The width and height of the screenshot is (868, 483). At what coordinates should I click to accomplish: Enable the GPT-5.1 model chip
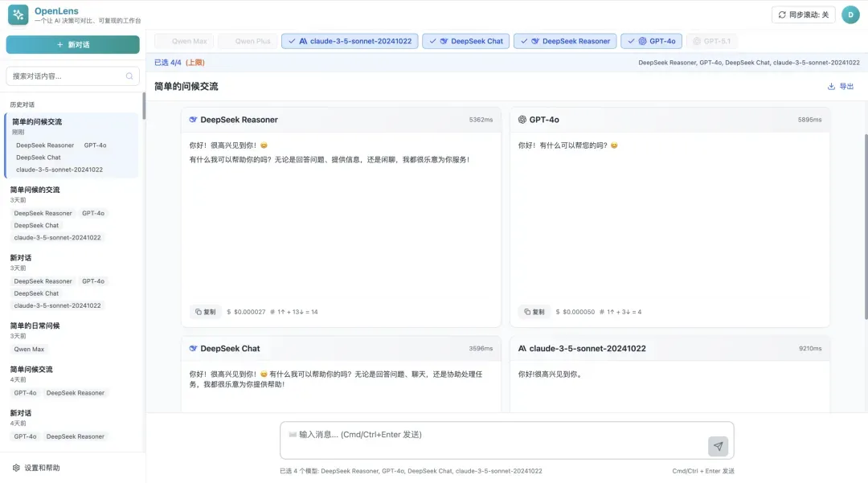click(712, 41)
